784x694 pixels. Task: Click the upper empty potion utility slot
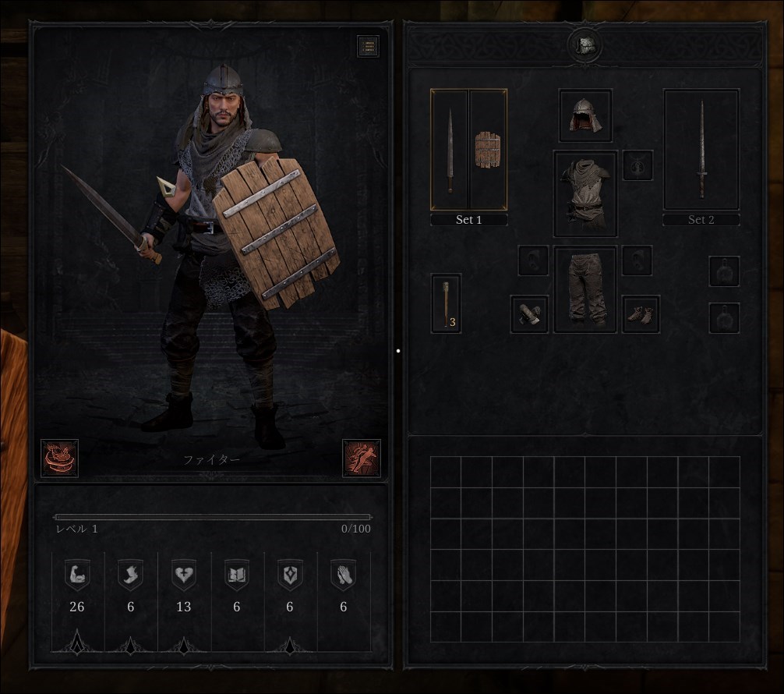tap(724, 271)
